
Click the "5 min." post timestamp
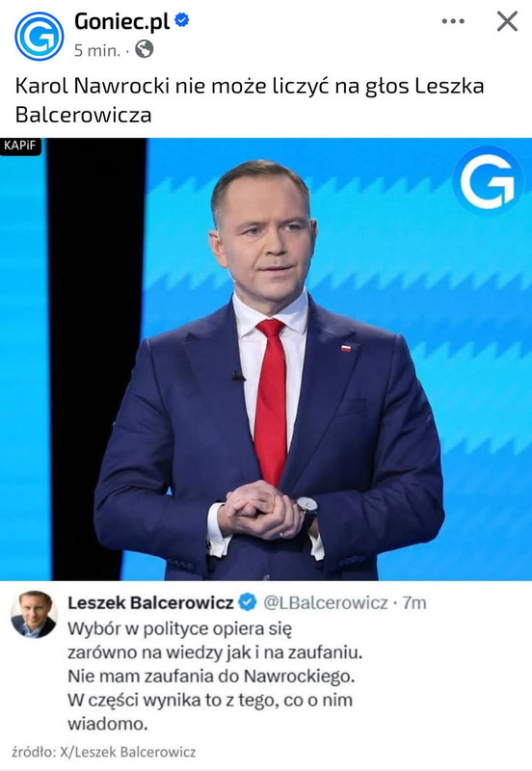[97, 50]
